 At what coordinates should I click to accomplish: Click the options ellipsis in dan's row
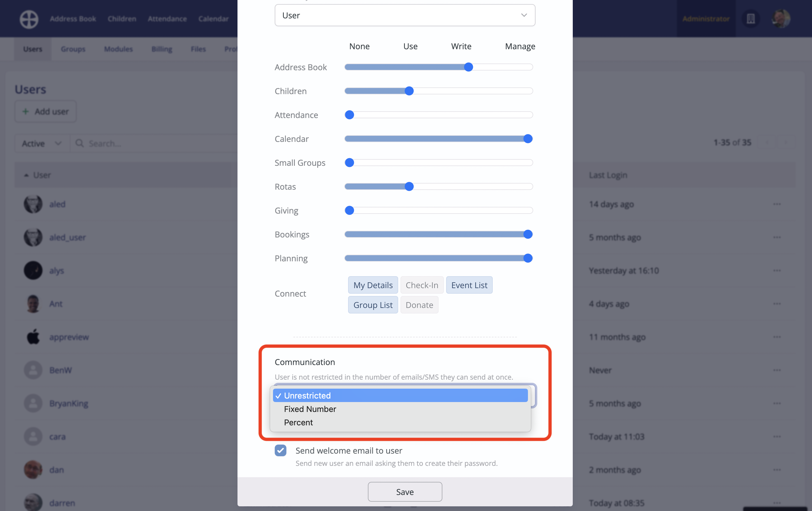point(777,470)
